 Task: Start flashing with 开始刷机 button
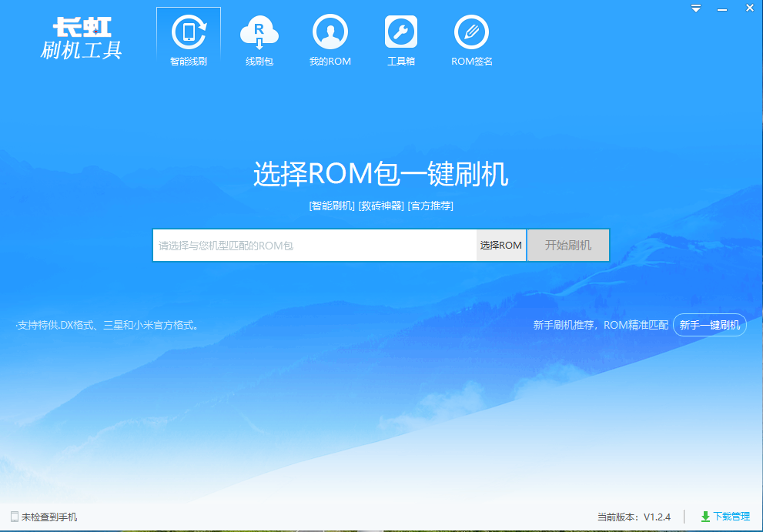pos(568,246)
